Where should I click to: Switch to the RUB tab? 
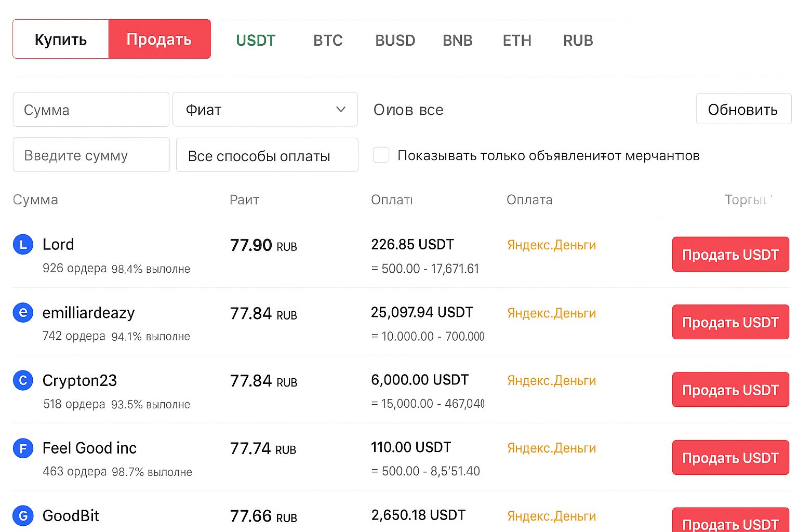coord(578,40)
